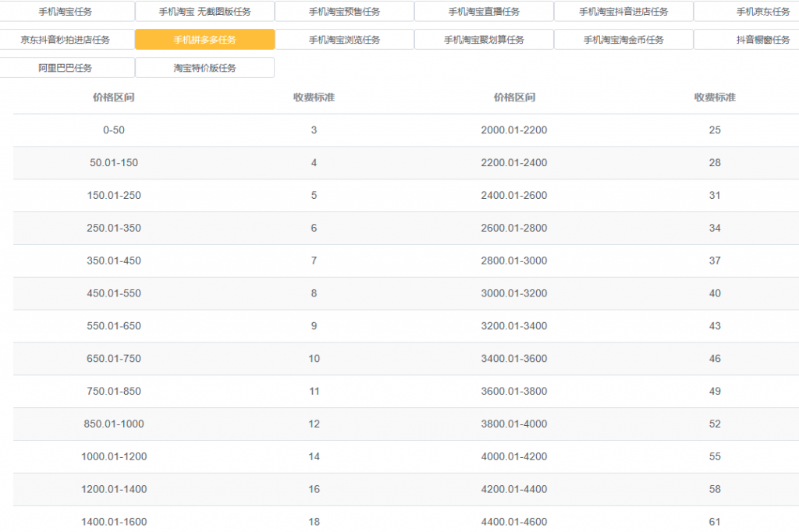This screenshot has width=799, height=532.
Task: Click fee value 40 for 3000.01-3200
Action: click(715, 293)
